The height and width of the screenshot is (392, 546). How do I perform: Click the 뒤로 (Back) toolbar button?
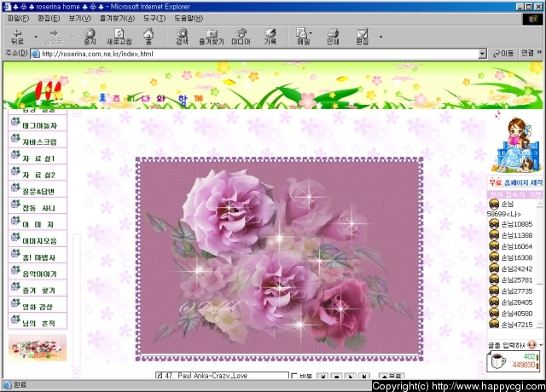pyautogui.click(x=17, y=37)
